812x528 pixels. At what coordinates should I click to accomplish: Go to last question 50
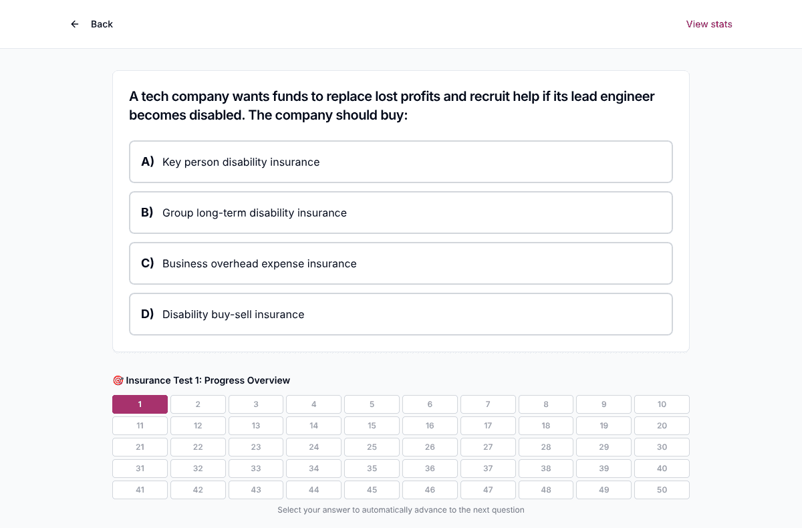[662, 490]
